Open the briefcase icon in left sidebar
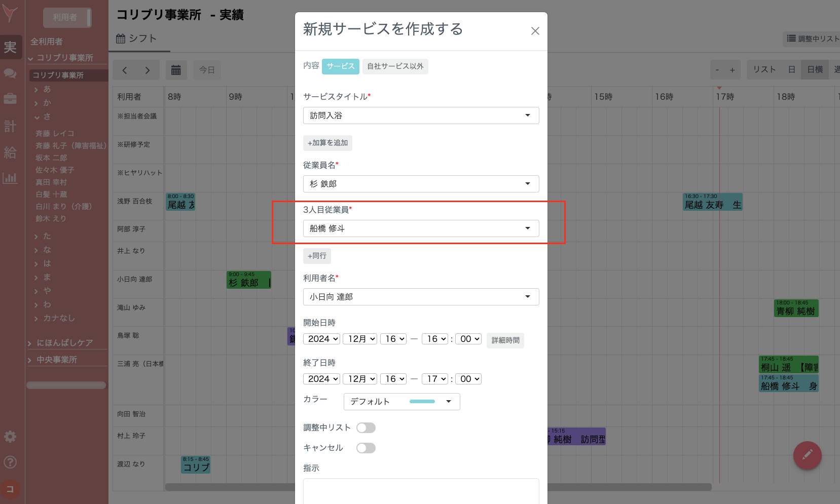The height and width of the screenshot is (504, 840). (x=10, y=99)
